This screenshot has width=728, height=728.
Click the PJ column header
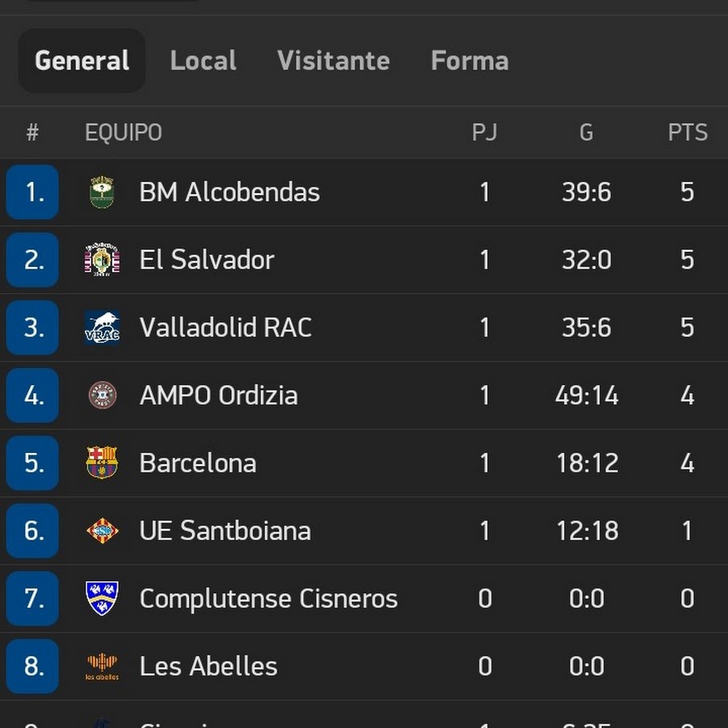point(485,133)
